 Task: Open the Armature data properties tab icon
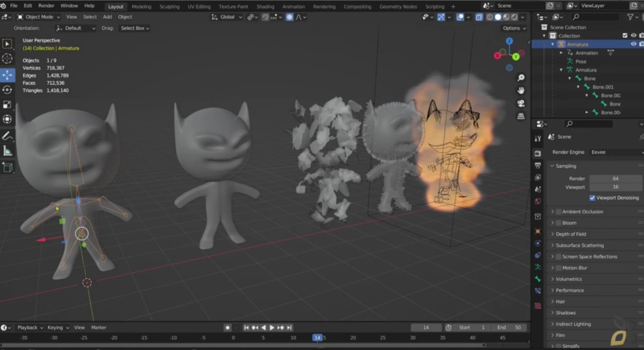point(538,268)
